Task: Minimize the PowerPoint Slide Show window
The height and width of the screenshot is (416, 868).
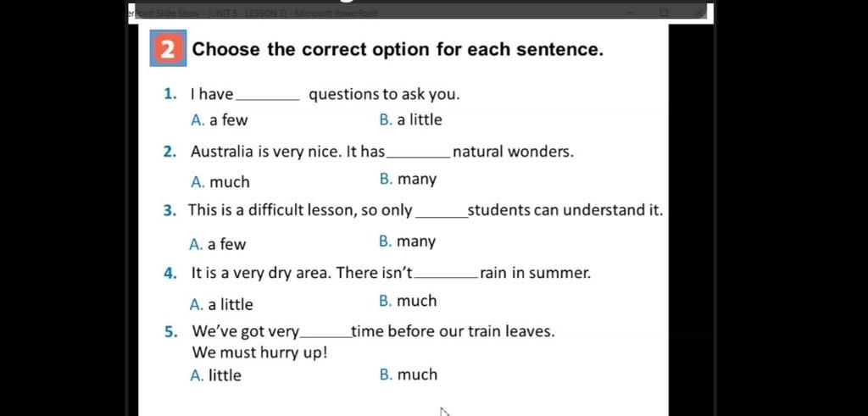Action: tap(631, 12)
